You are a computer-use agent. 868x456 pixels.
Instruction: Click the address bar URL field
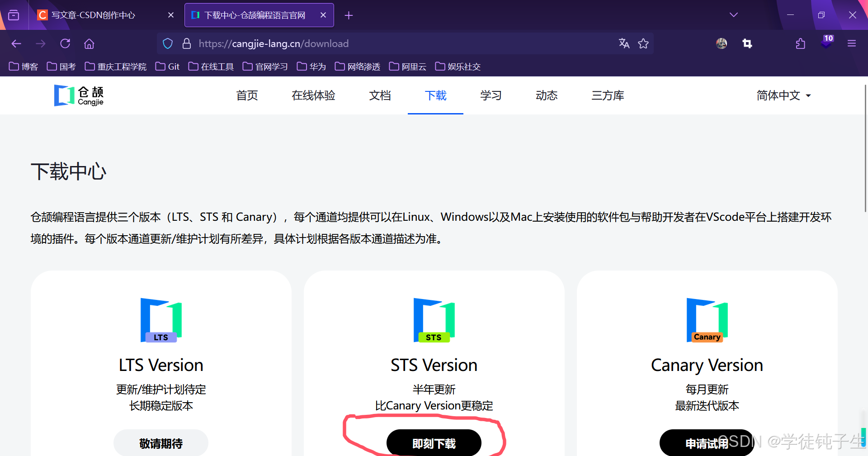[405, 43]
